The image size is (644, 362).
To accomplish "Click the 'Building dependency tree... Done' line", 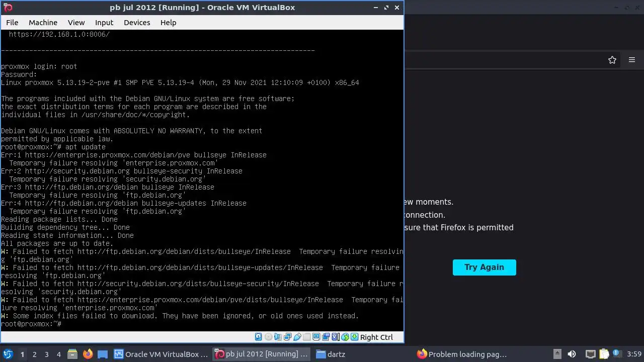I will pos(65,227).
